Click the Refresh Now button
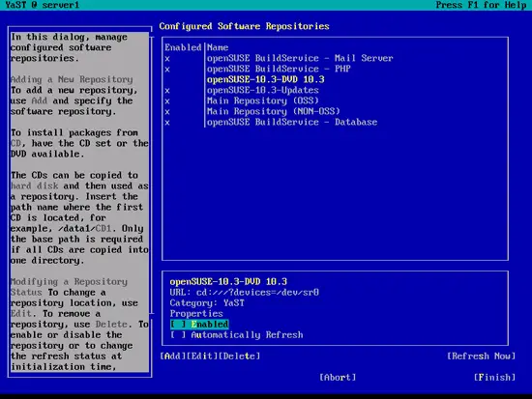The width and height of the screenshot is (532, 399). [x=481, y=356]
